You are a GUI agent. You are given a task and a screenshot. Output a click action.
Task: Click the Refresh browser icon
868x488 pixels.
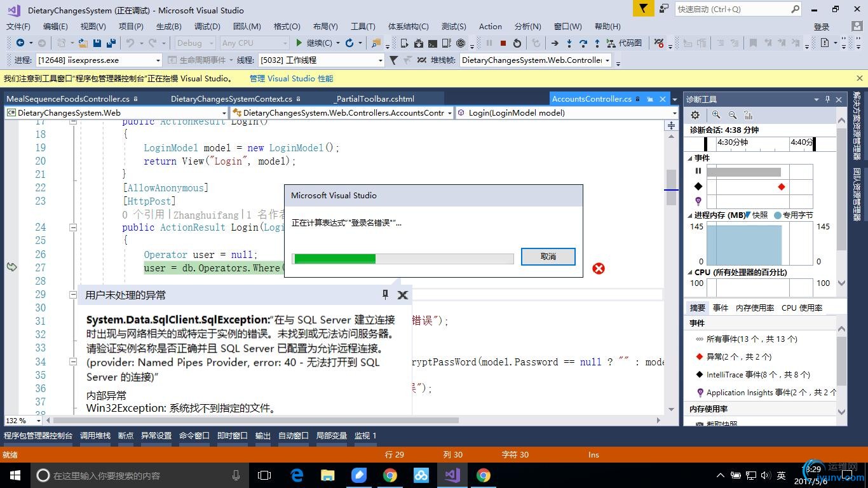[x=349, y=43]
